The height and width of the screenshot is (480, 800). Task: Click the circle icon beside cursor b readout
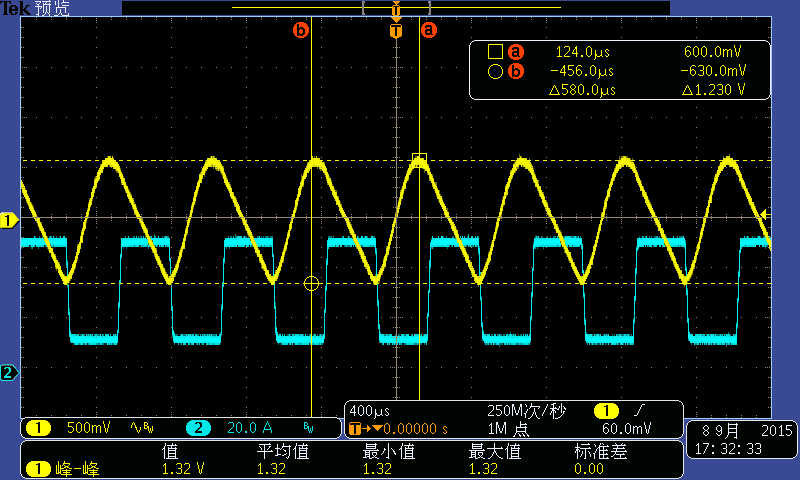pos(495,71)
